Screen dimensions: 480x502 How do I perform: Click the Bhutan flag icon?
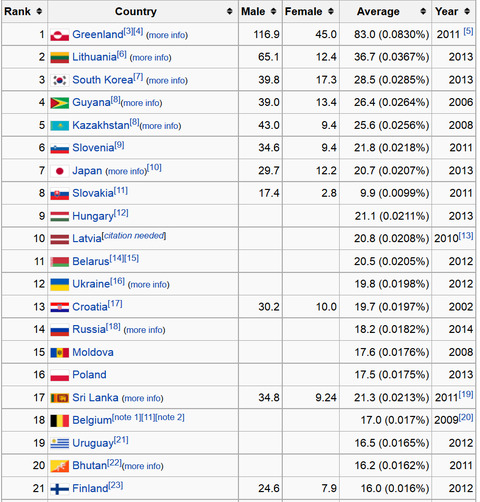pos(60,466)
